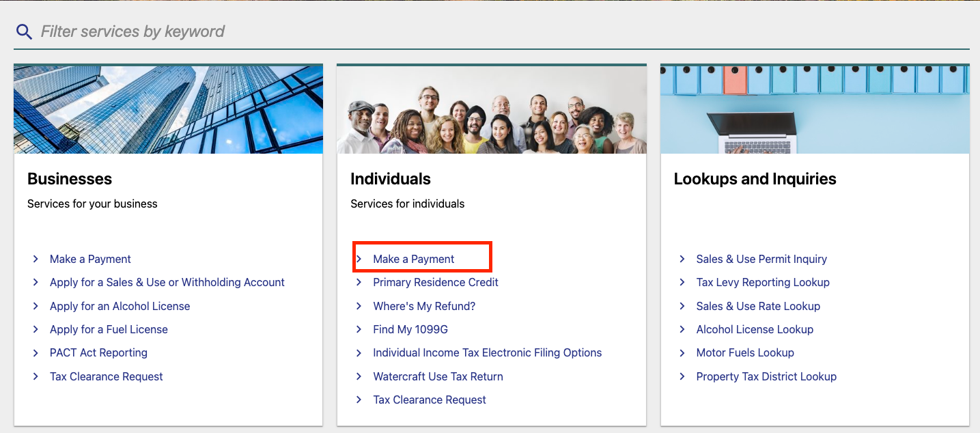Click chevron beside Sales & Use Permit Inquiry
This screenshot has width=980, height=433.
(682, 259)
